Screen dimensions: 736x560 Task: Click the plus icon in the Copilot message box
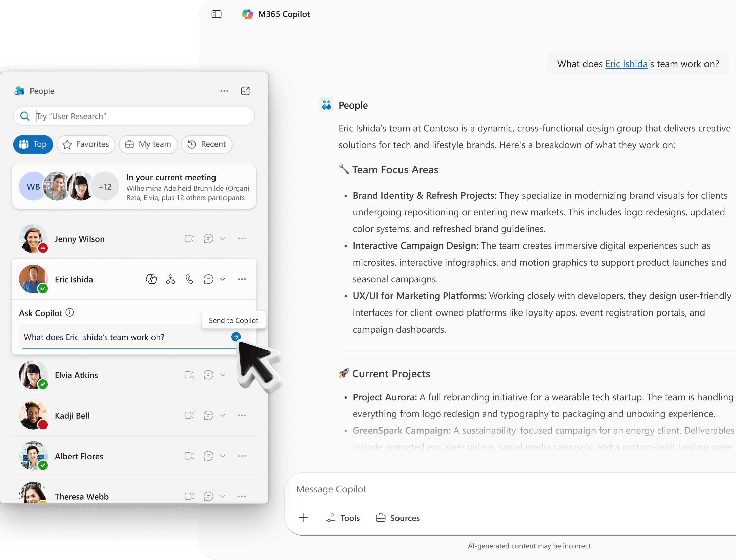[x=303, y=518]
